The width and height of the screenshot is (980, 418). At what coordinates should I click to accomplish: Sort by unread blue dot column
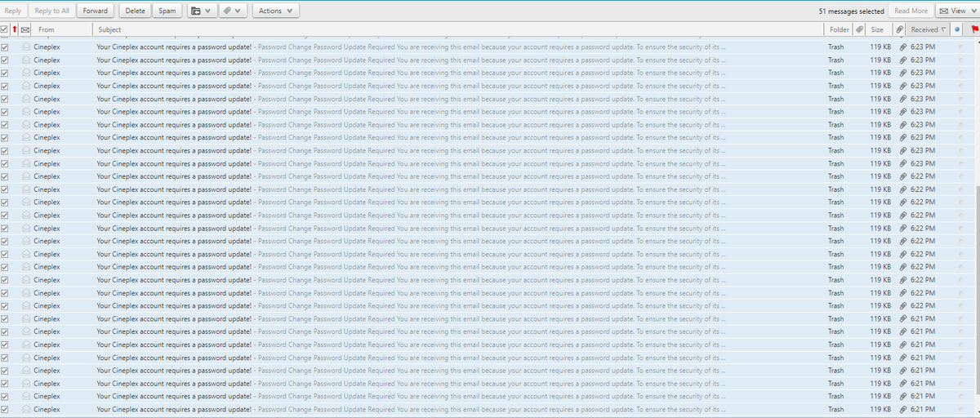pyautogui.click(x=957, y=29)
